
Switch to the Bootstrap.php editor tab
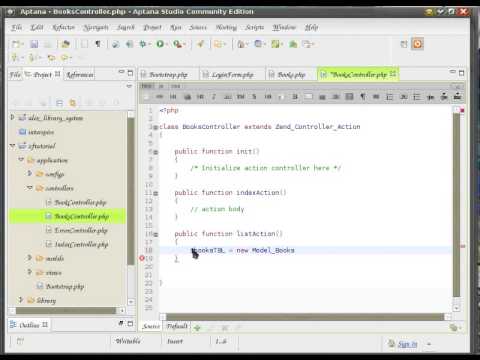point(168,75)
